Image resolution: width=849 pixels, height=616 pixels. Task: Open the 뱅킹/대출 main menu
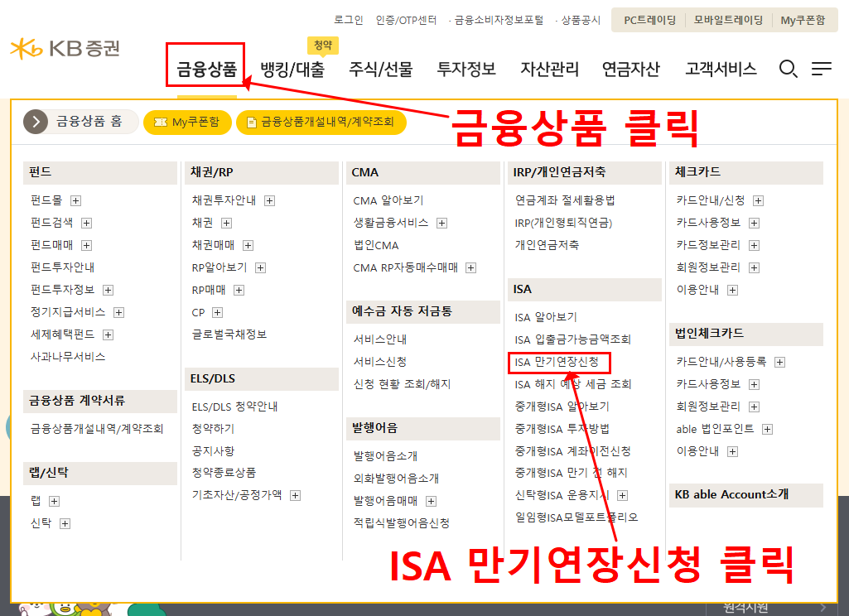click(292, 69)
